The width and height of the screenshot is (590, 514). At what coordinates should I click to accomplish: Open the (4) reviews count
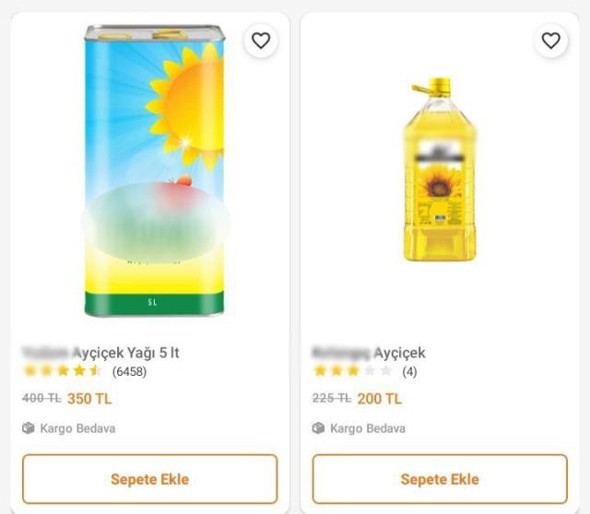point(409,372)
